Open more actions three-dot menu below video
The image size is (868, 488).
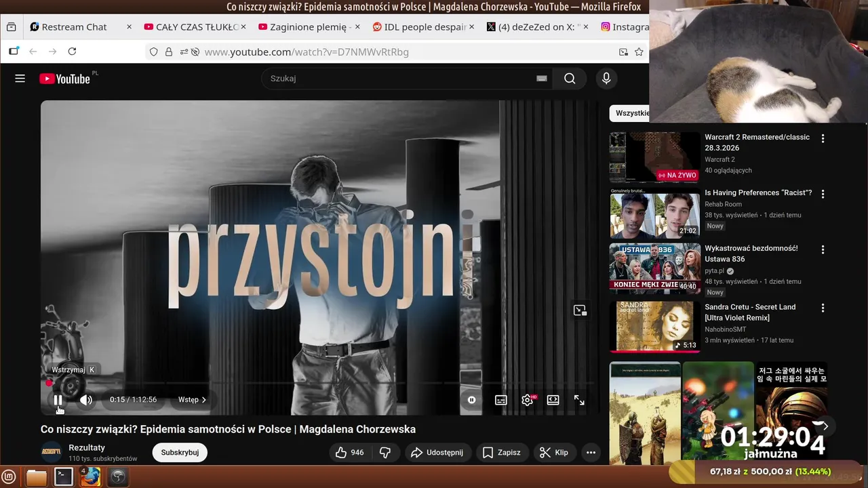591,452
